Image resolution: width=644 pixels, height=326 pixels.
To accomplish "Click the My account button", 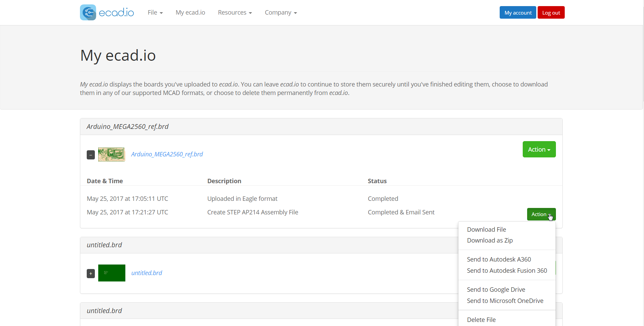I will click(518, 13).
